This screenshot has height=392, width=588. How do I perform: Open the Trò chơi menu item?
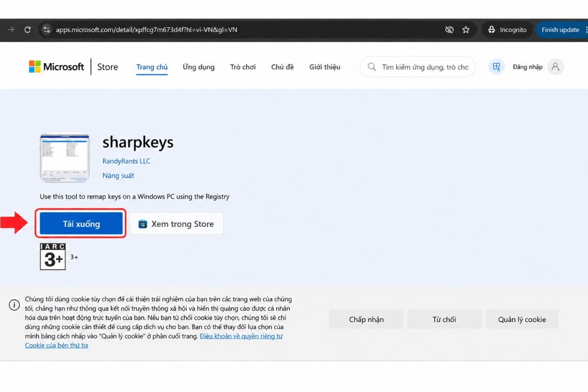243,67
